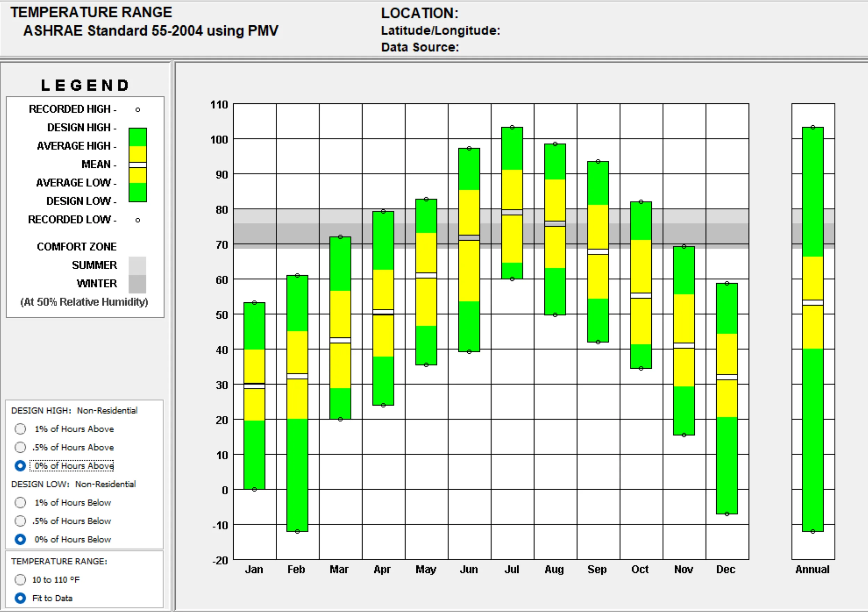Click the 'LOCATION:' header text

[x=420, y=13]
